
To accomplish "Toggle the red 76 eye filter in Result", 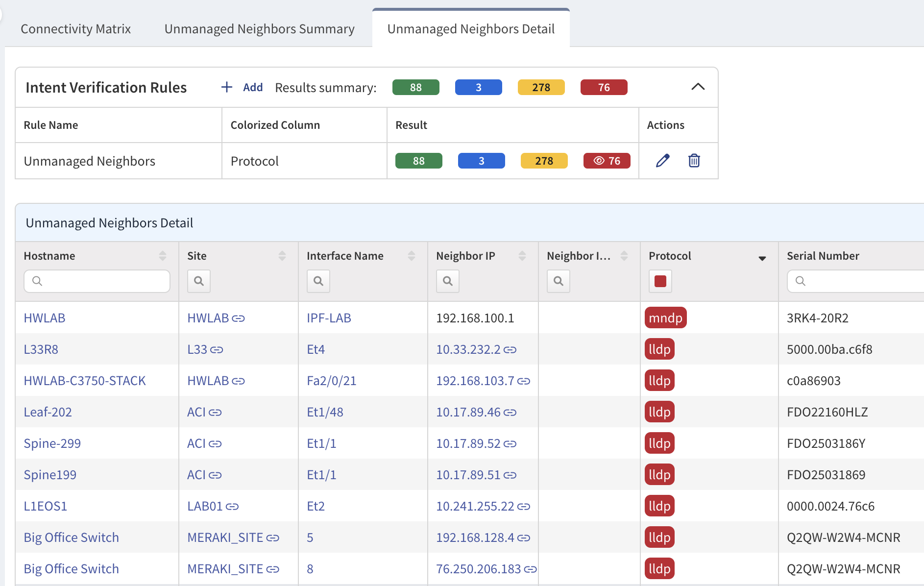I will pyautogui.click(x=607, y=161).
